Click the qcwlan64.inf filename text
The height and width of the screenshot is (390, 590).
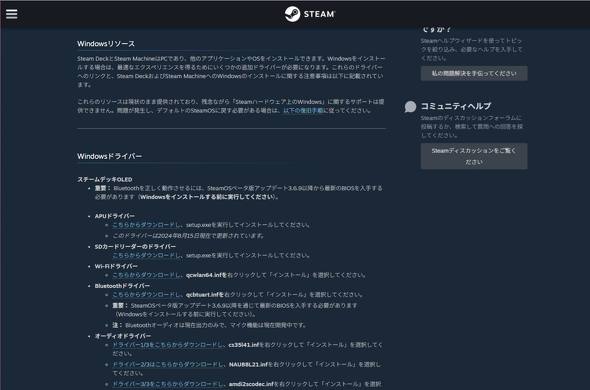[204, 275]
